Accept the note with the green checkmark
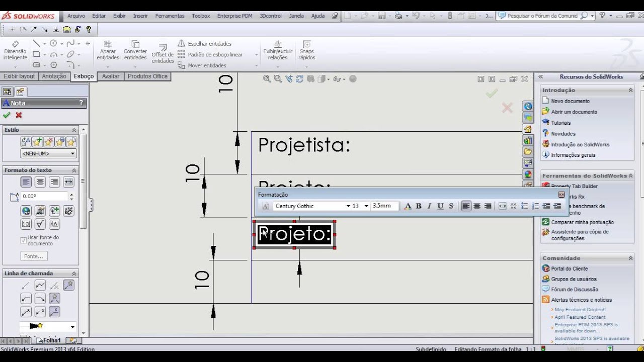This screenshot has width=644, height=362. [x=7, y=115]
